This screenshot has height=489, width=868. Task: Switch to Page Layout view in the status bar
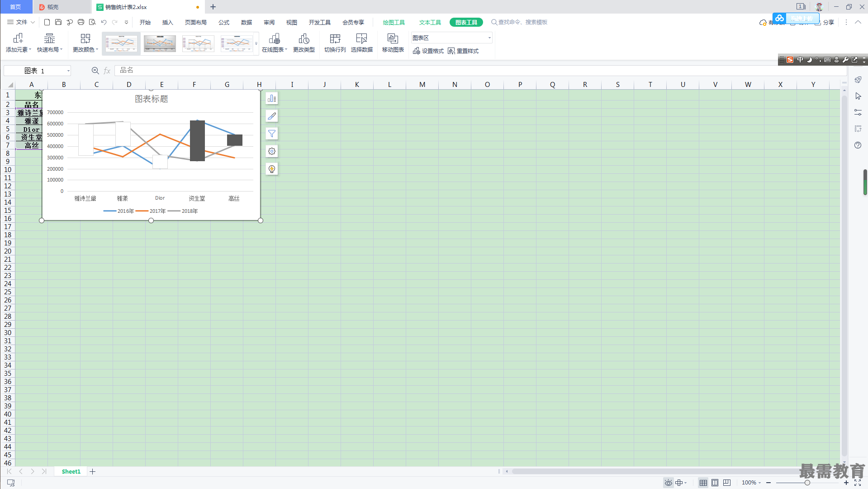point(715,483)
